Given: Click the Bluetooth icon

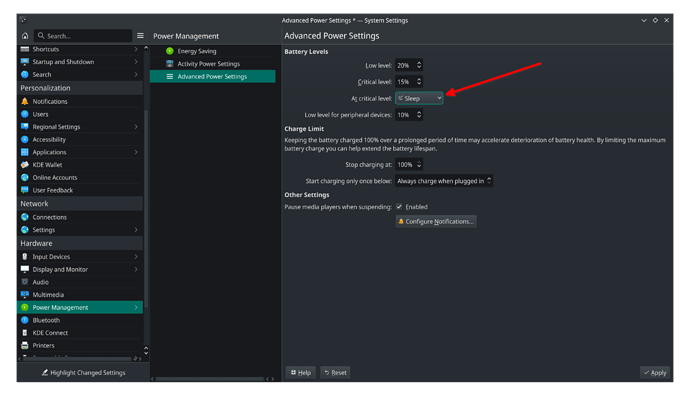Looking at the screenshot, I should coord(25,320).
